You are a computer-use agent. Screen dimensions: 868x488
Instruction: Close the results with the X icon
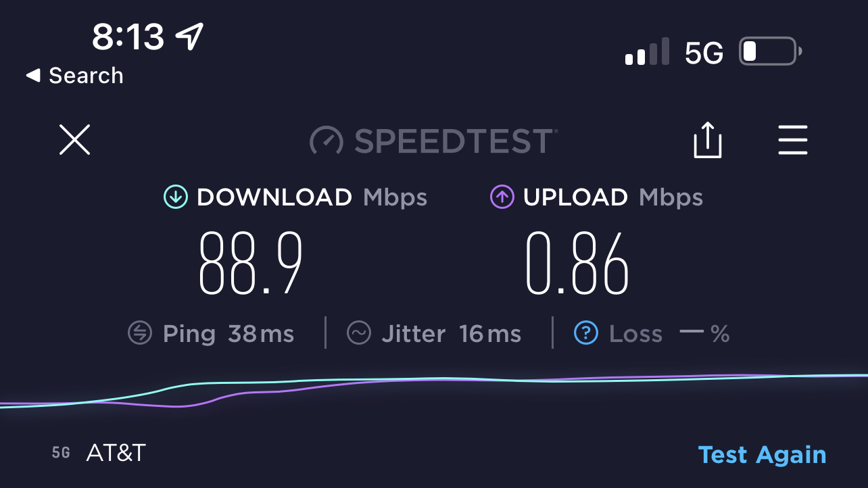pyautogui.click(x=74, y=141)
